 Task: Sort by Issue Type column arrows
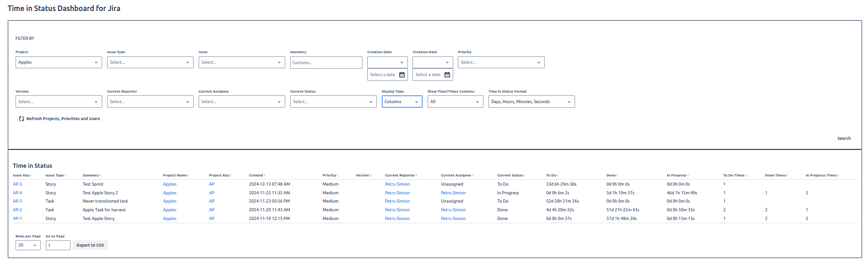point(65,176)
